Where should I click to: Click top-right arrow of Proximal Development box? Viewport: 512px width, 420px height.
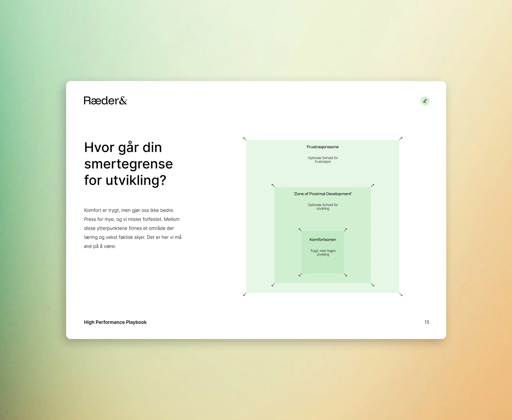pos(373,185)
